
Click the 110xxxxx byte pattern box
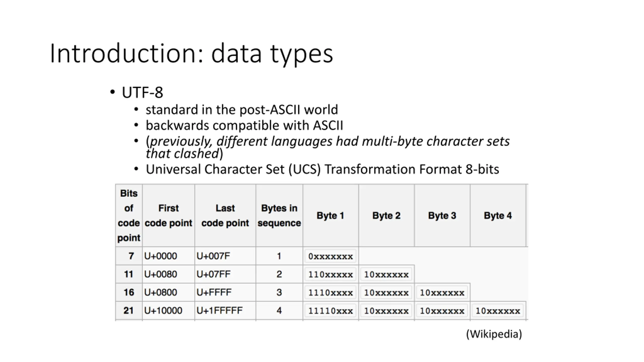tap(331, 274)
